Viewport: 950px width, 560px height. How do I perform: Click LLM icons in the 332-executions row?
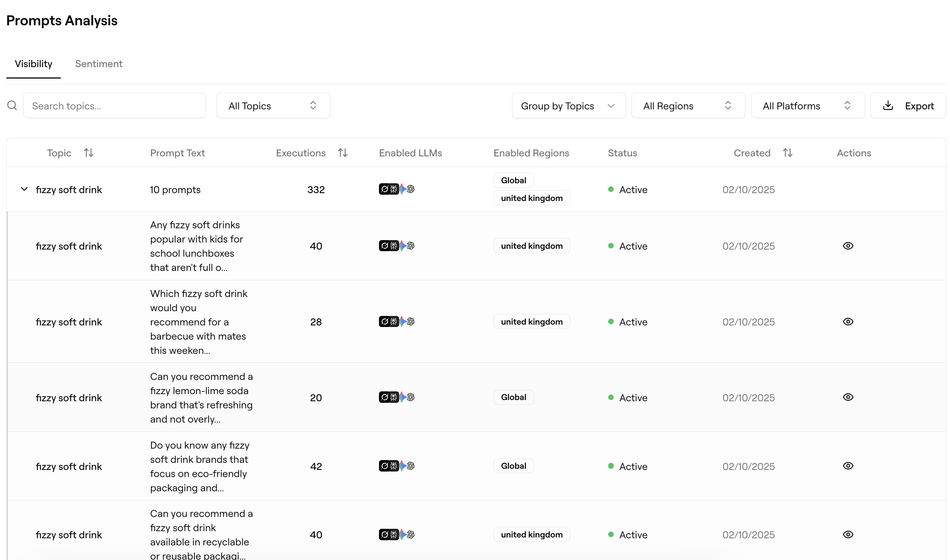[396, 189]
